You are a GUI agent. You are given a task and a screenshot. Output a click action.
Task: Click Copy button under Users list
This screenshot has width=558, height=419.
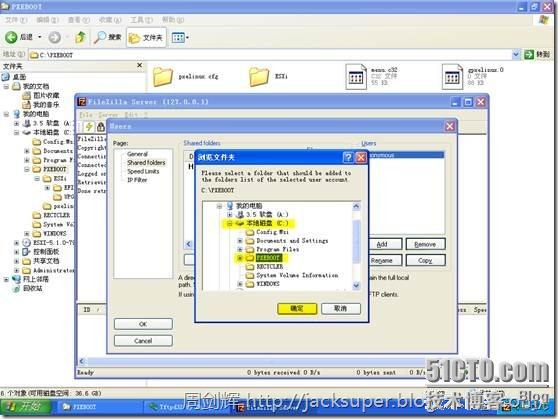425,261
